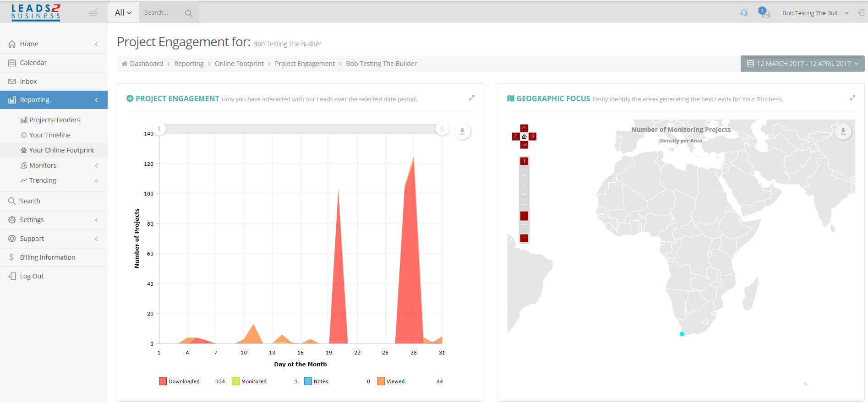Open the All search category dropdown

coord(123,13)
